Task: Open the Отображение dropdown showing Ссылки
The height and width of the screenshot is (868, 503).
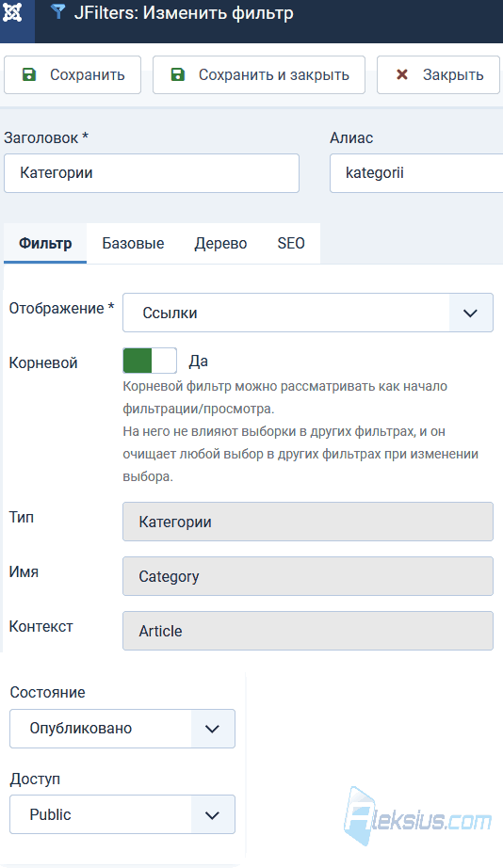Action: (x=307, y=313)
